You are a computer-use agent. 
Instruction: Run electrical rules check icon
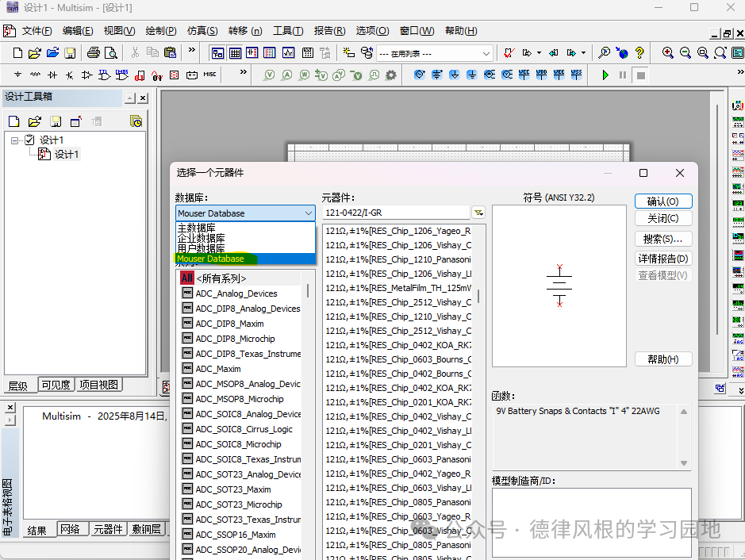(509, 52)
